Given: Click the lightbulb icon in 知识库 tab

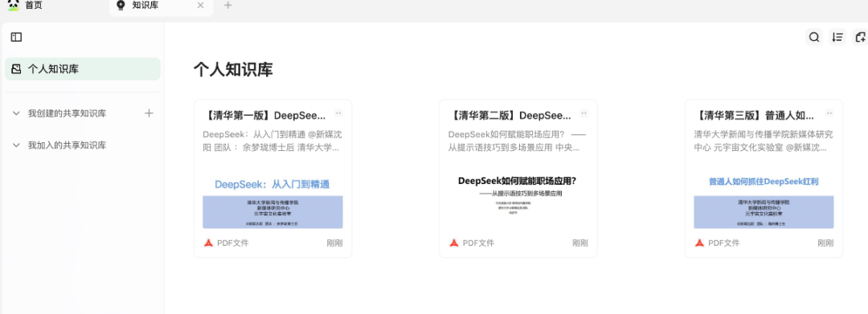Looking at the screenshot, I should point(121,6).
